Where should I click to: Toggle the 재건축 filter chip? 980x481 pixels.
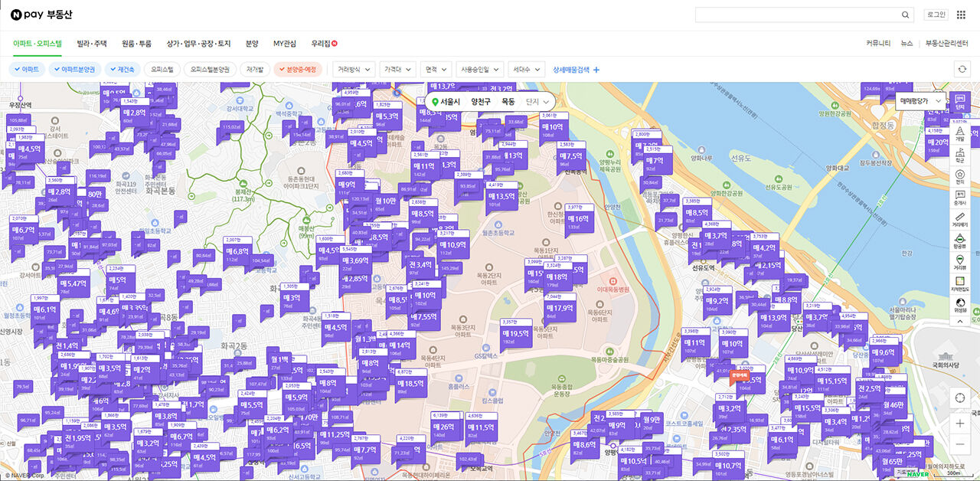(122, 69)
